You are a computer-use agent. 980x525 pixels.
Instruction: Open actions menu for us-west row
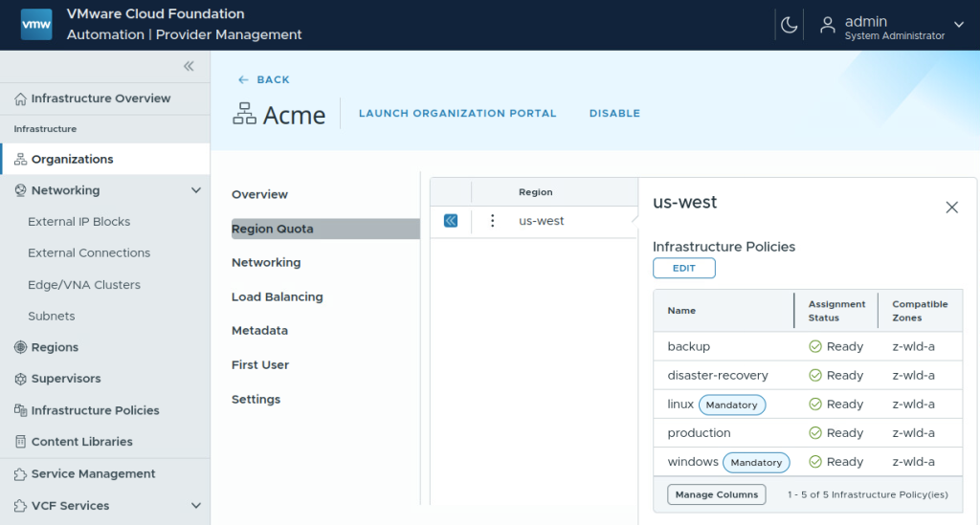[493, 220]
